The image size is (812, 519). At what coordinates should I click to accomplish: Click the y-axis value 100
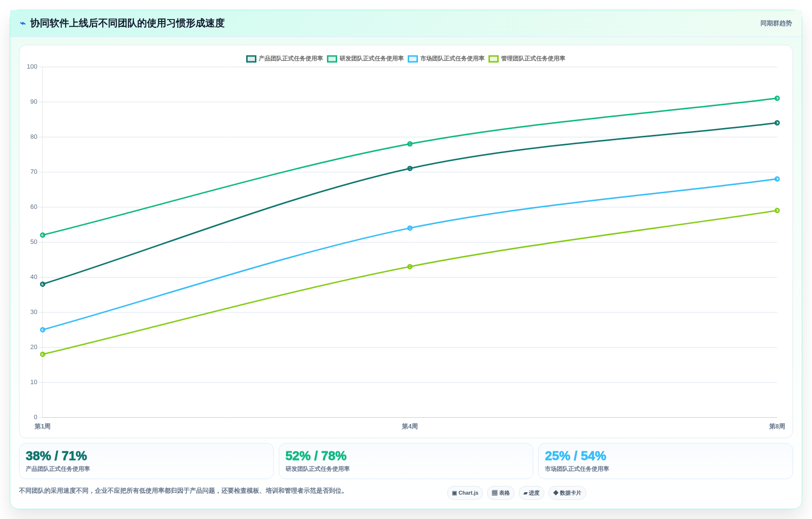32,67
